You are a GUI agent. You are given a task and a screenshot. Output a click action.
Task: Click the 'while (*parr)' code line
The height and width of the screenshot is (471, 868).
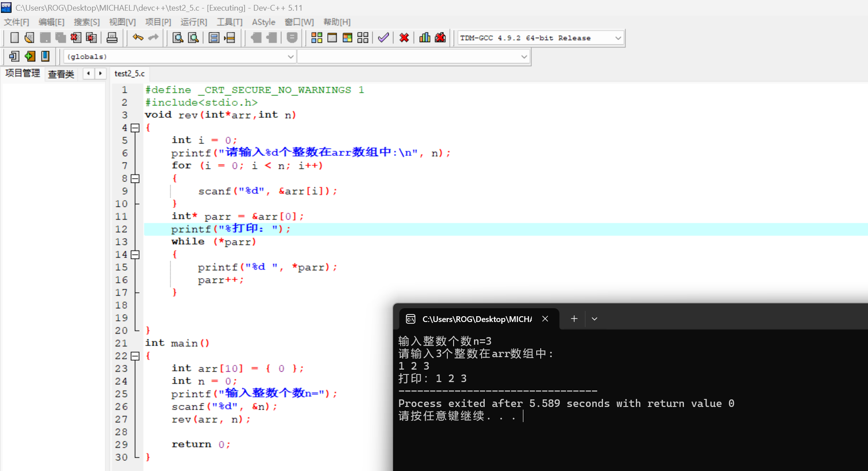(x=214, y=242)
